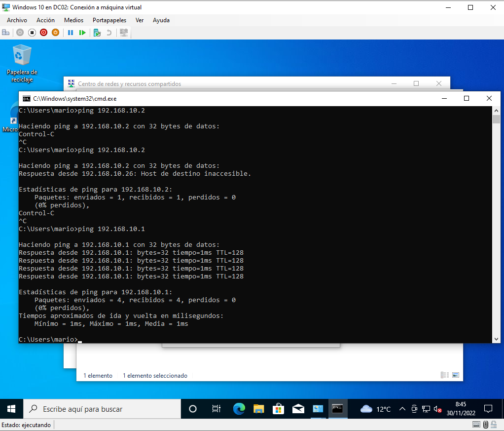
Task: Click the cmd window scroll down arrow
Action: [496, 339]
